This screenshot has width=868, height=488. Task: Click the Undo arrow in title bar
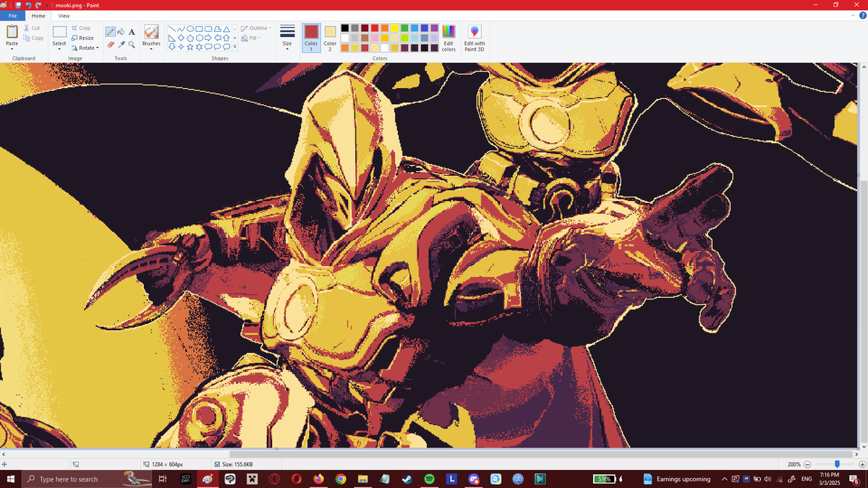click(x=27, y=5)
